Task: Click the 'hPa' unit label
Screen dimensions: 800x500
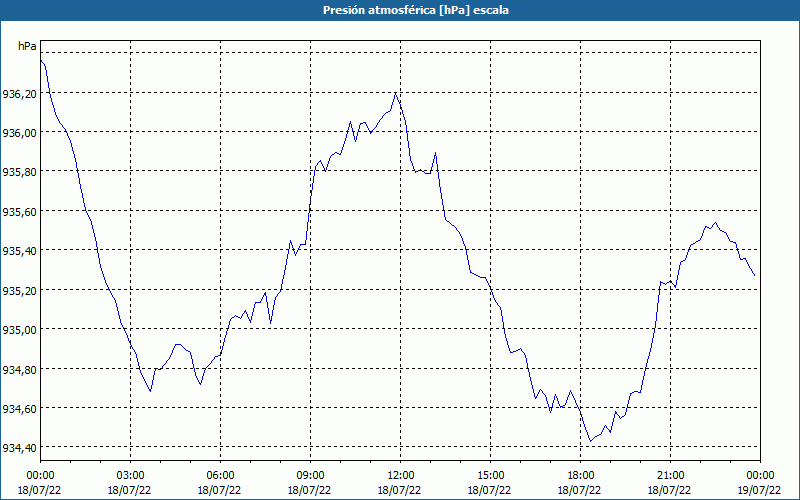Action: click(27, 46)
